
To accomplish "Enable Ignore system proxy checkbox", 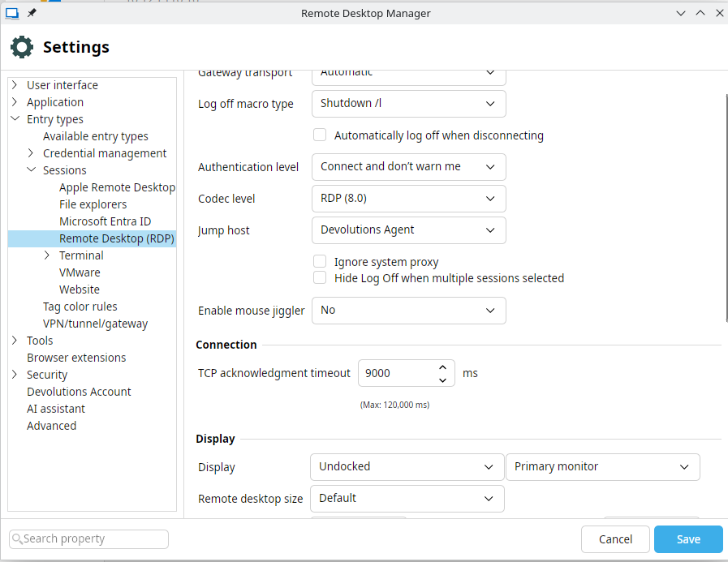I will click(x=320, y=261).
